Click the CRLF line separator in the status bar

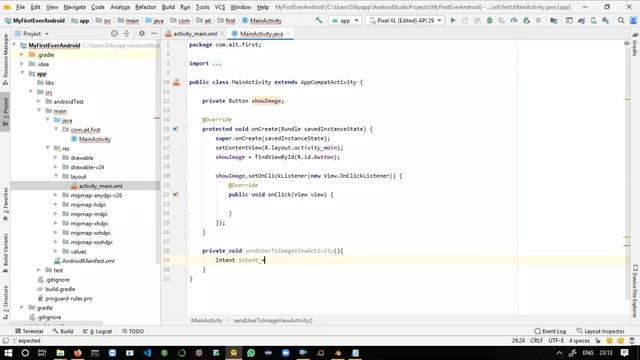[536, 341]
